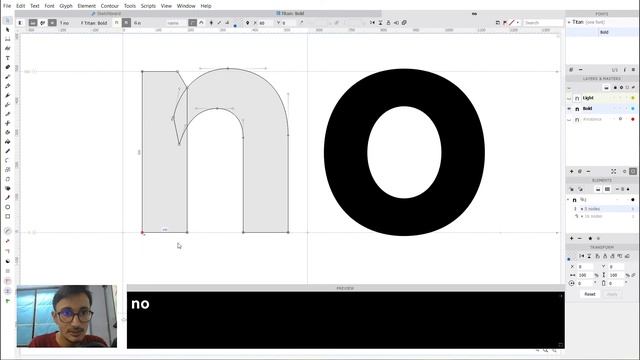Screen dimensions: 640x360
Task: Click flip horizontal icon in Transform panel
Action: tap(582, 256)
